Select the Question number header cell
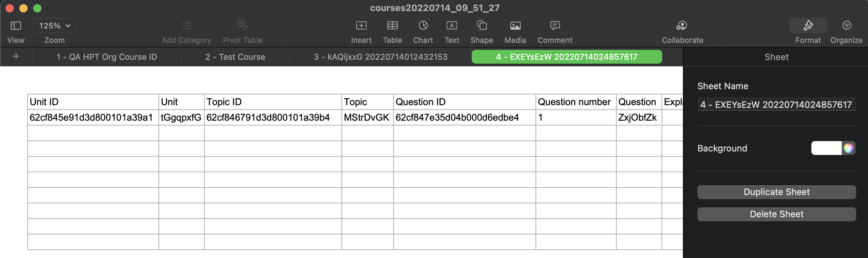 tap(576, 102)
